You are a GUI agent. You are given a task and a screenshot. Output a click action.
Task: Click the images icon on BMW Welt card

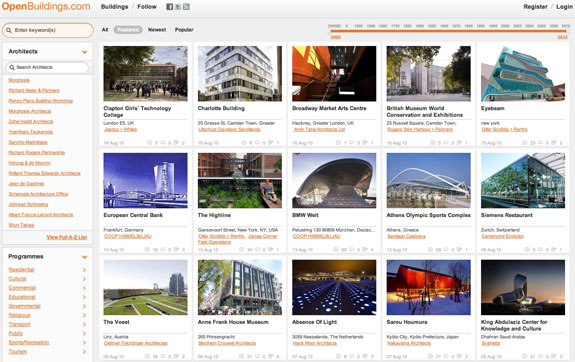point(336,249)
